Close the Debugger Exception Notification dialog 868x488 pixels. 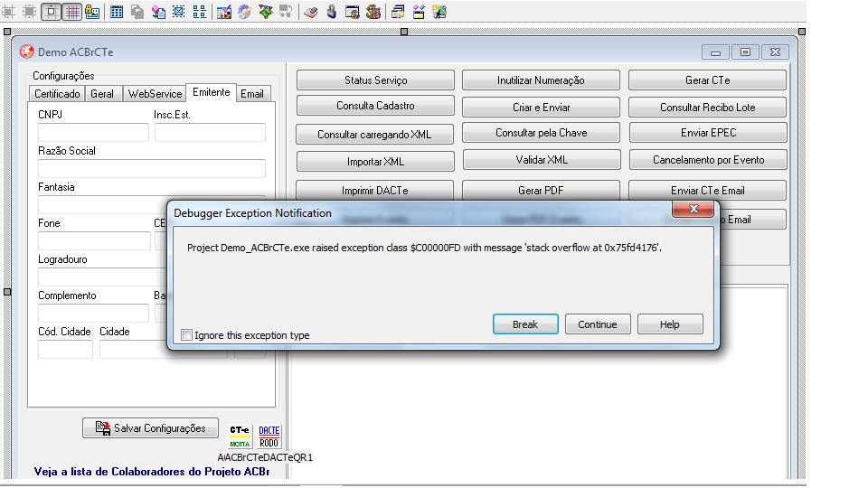point(693,209)
